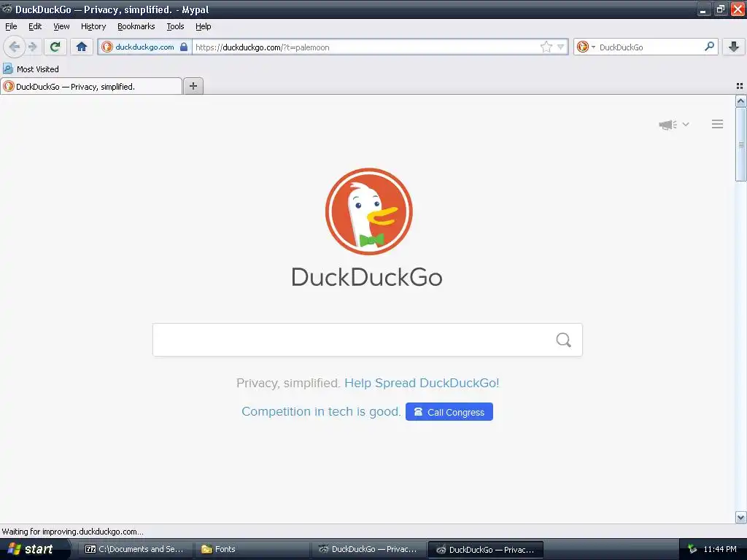The image size is (747, 560).
Task: Open the File menu
Action: [x=11, y=26]
